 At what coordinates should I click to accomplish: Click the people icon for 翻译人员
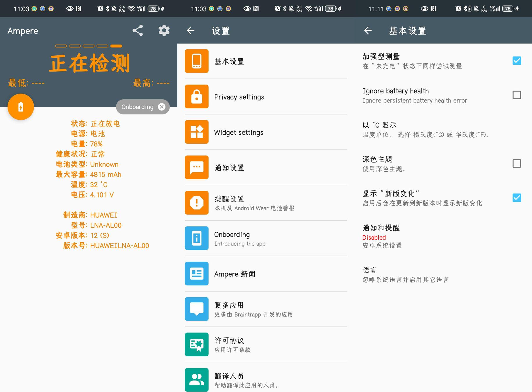coord(197,380)
